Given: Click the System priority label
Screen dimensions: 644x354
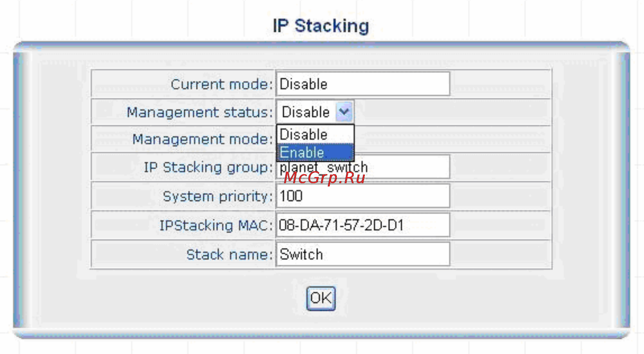Looking at the screenshot, I should [x=218, y=196].
